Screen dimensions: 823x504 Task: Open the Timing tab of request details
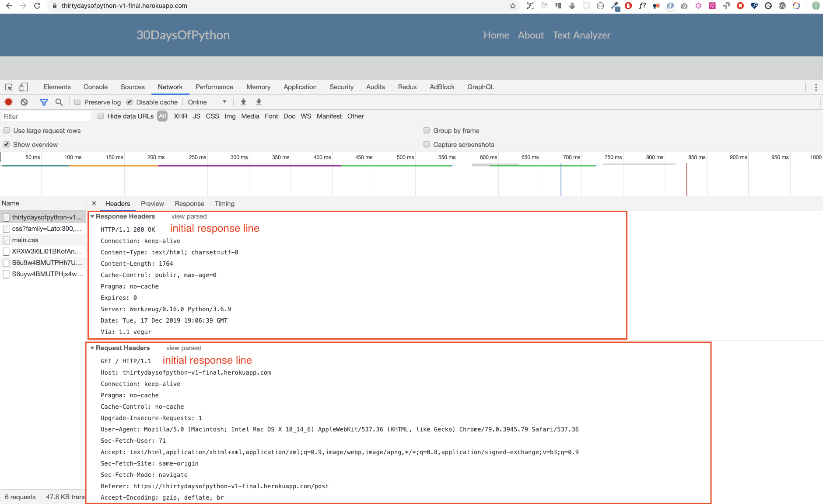[x=224, y=204]
